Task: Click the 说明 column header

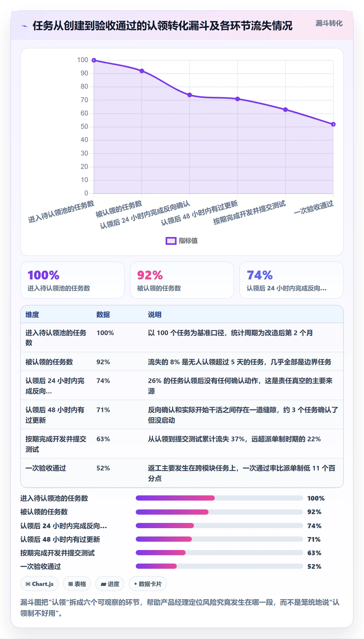Action: [x=155, y=315]
